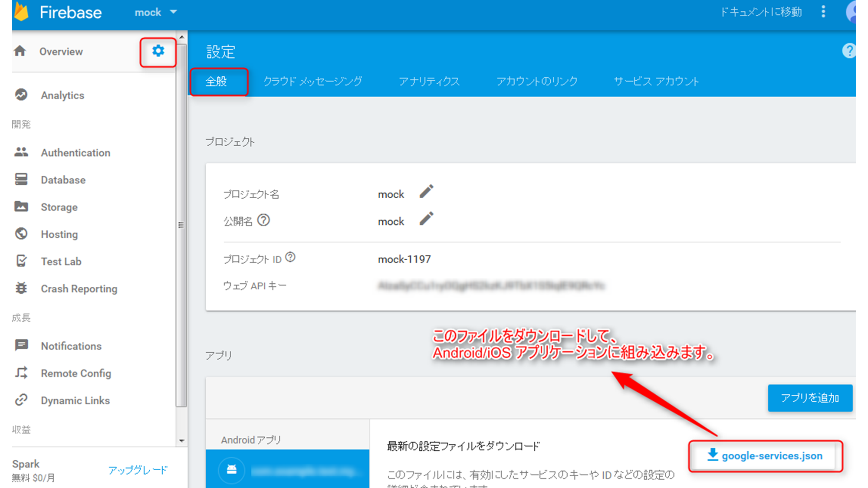
Task: Click the Test Lab checklist icon
Action: pyautogui.click(x=21, y=261)
